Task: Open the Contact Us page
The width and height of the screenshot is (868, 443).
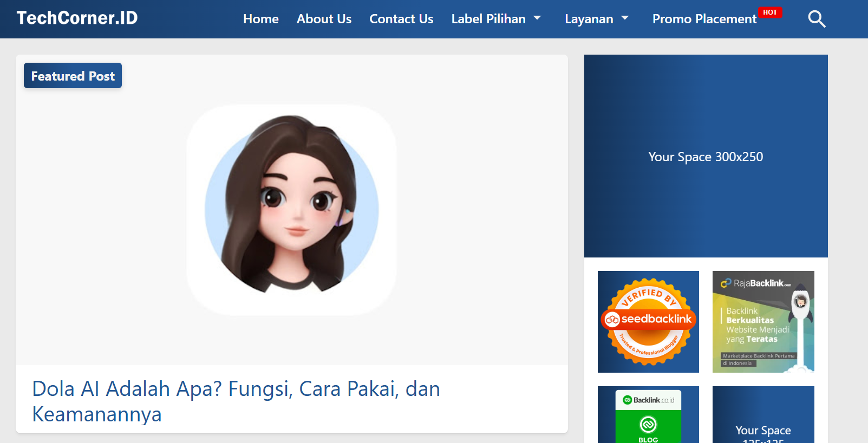Action: click(401, 19)
